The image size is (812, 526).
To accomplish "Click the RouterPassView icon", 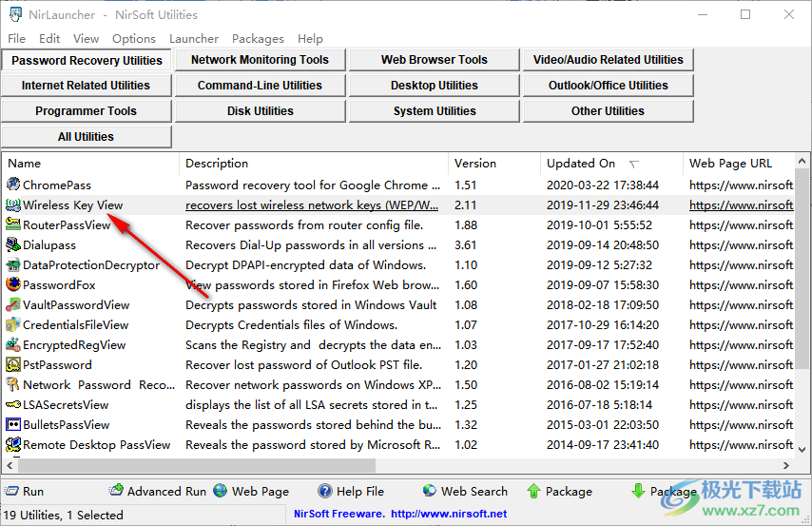I will pos(13,224).
